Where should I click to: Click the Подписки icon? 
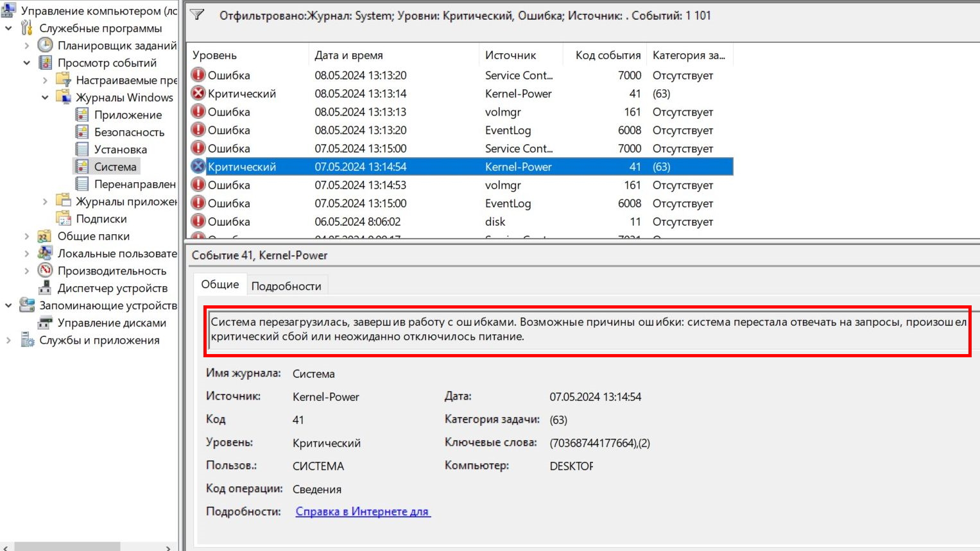tap(63, 218)
